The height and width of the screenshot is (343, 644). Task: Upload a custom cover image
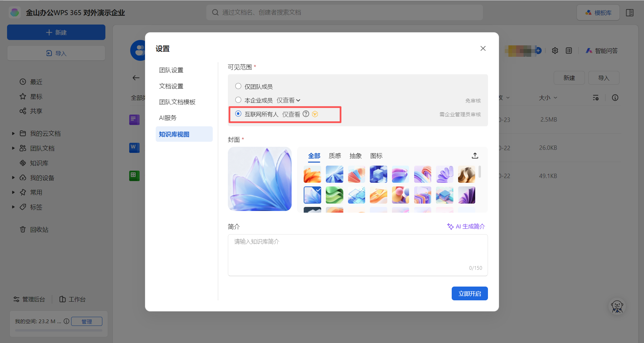click(475, 156)
